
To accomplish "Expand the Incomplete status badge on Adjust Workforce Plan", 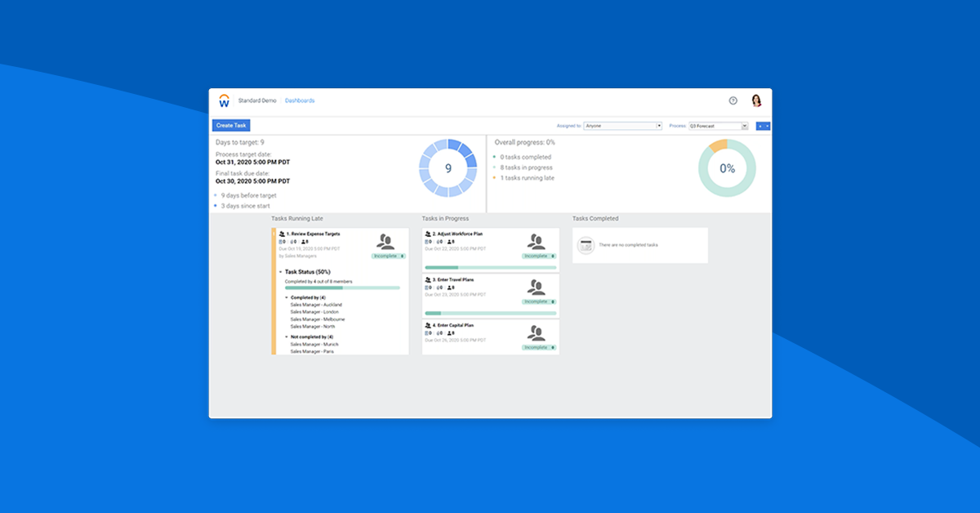I will tap(538, 256).
